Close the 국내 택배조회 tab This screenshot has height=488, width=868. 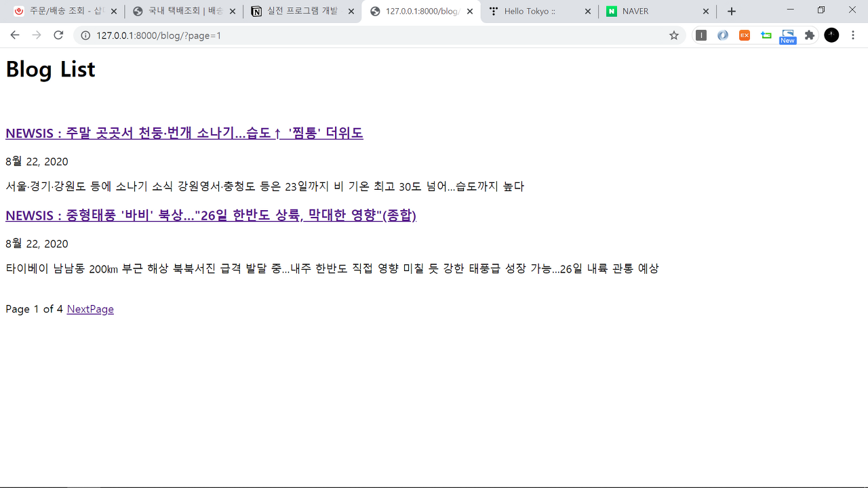click(x=233, y=12)
